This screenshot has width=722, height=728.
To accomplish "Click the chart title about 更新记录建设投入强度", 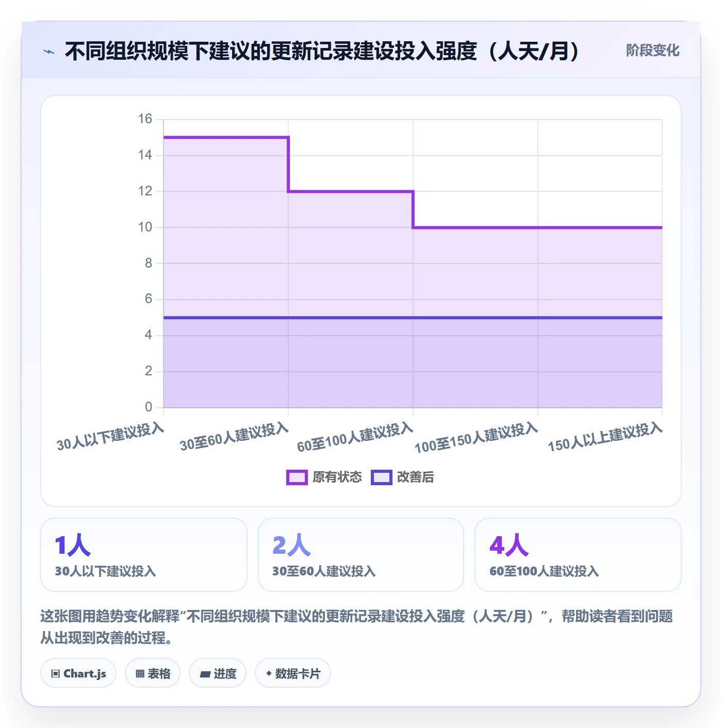I will click(322, 51).
